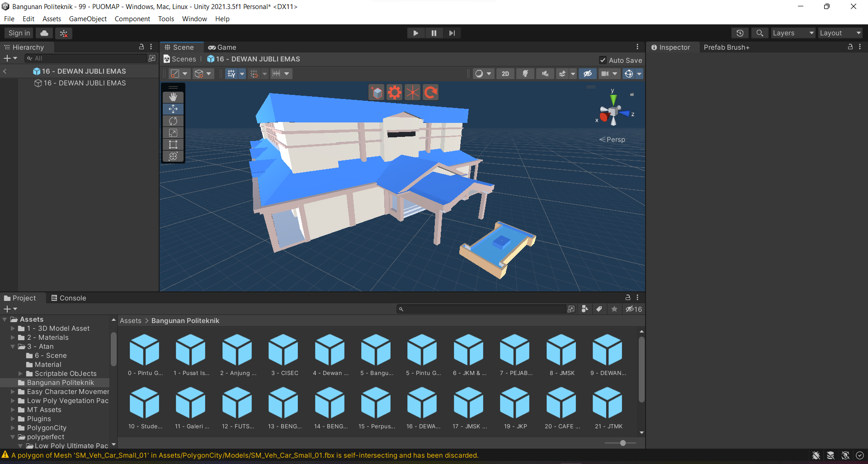Image resolution: width=868 pixels, height=464 pixels.
Task: Switch to the Console tab
Action: (x=69, y=298)
